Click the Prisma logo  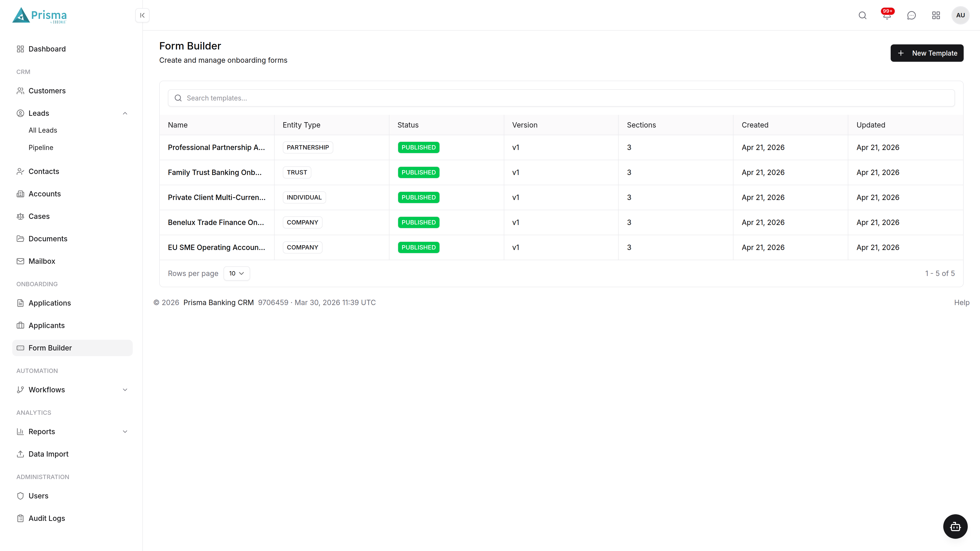(40, 15)
